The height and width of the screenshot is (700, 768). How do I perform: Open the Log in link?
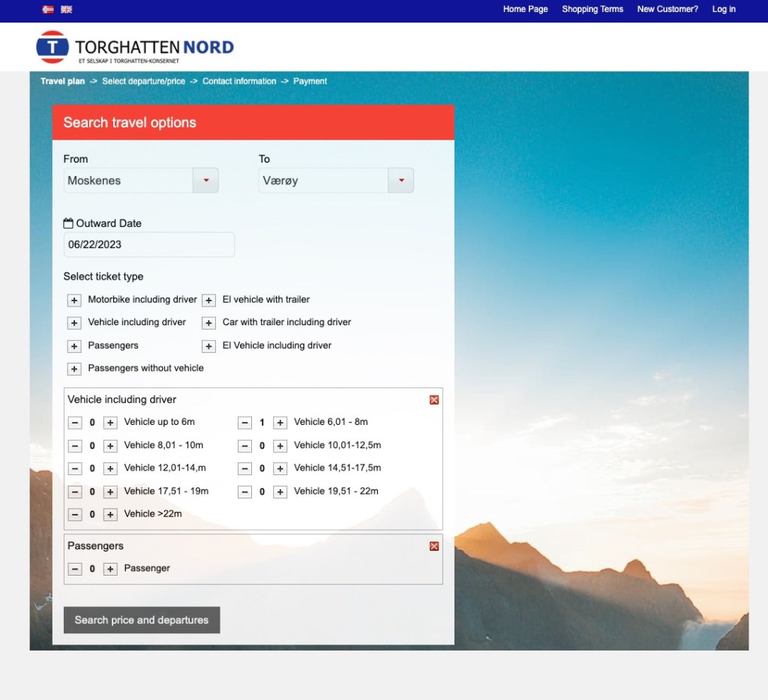(x=724, y=10)
